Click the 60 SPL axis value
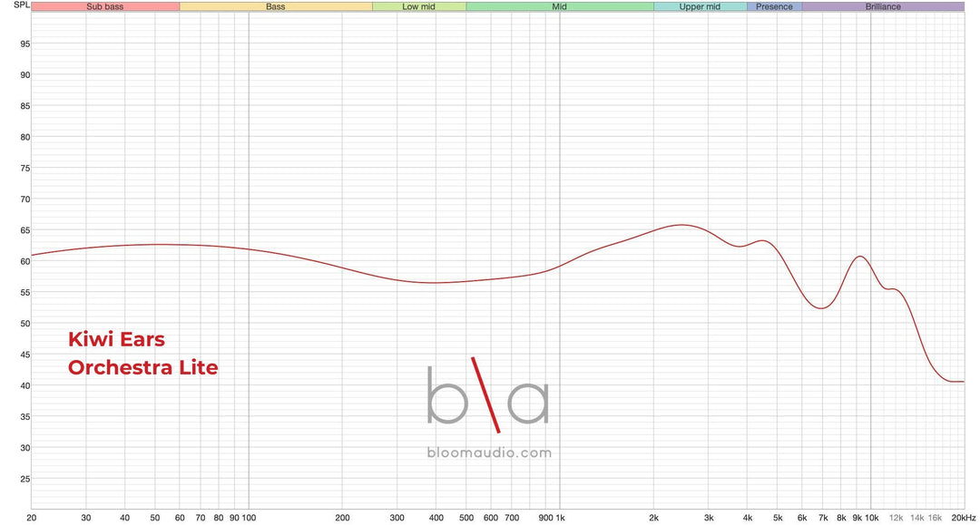The image size is (980, 525). [25, 261]
